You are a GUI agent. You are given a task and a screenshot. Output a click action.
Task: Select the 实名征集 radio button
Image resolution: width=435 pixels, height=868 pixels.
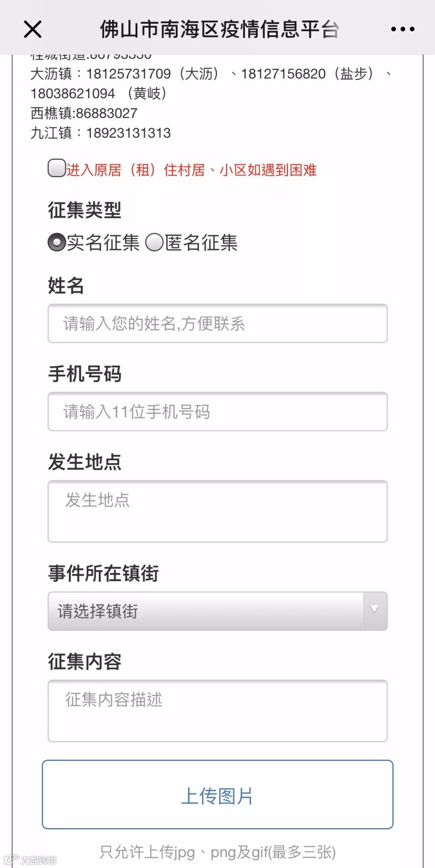click(56, 243)
